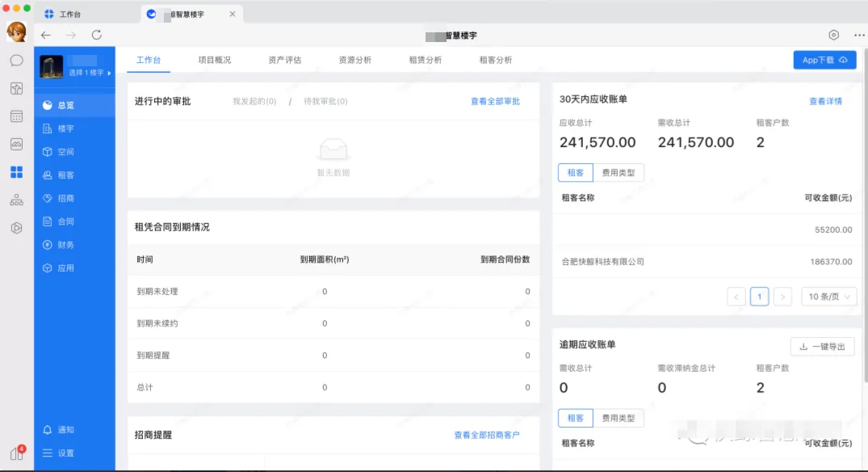Click the hexagon play icon in left rail
The image size is (868, 472).
pyautogui.click(x=17, y=228)
